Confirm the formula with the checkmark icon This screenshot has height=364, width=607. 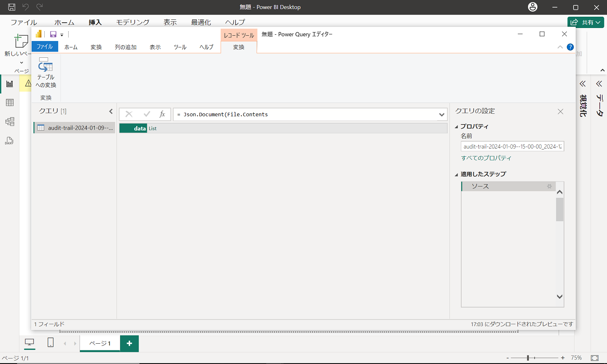[x=147, y=114]
